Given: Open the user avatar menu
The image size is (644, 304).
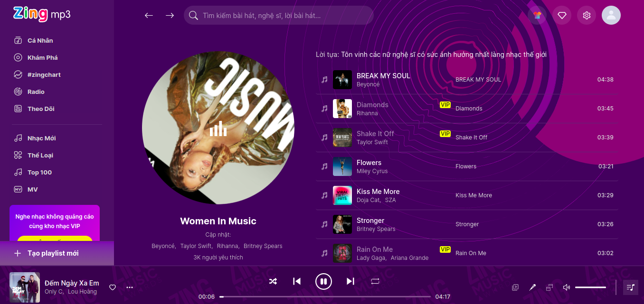Looking at the screenshot, I should pyautogui.click(x=611, y=15).
